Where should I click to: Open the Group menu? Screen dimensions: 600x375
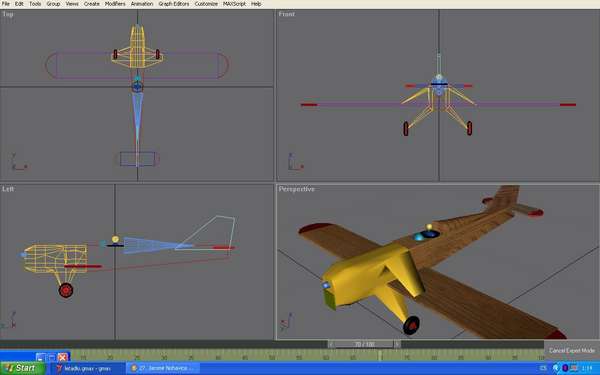point(53,4)
